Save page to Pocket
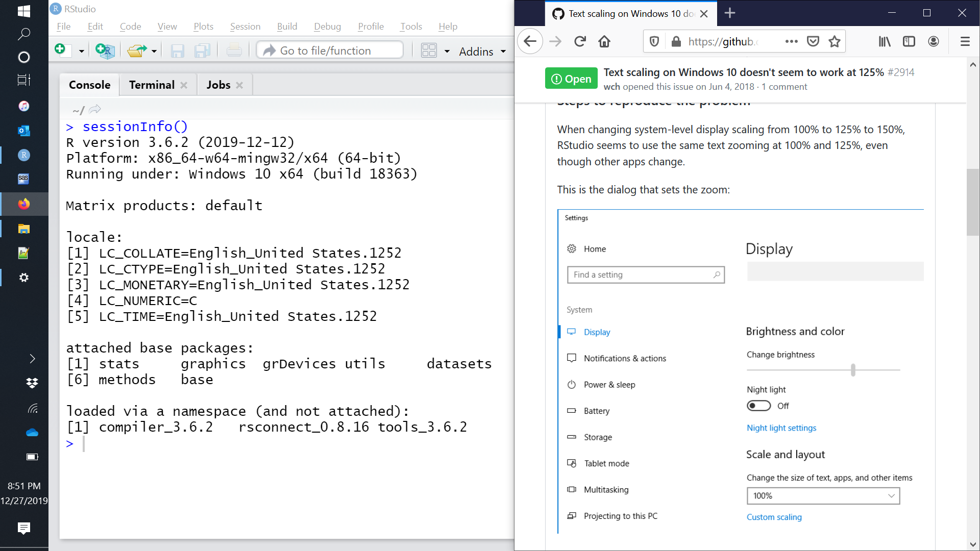The image size is (980, 551). pyautogui.click(x=813, y=41)
